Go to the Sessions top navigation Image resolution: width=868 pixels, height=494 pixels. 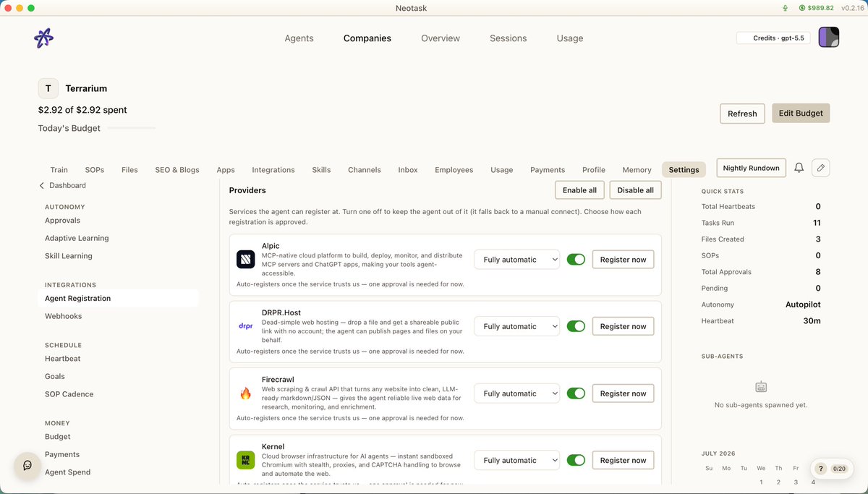[508, 38]
